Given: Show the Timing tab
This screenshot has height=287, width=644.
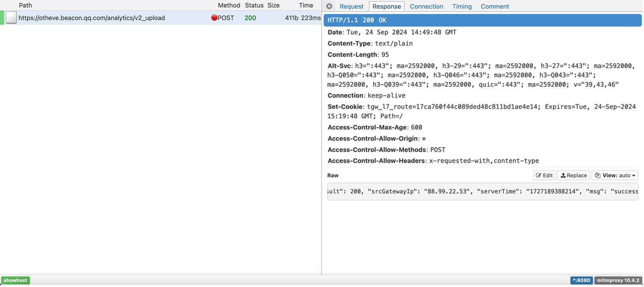Looking at the screenshot, I should 461,6.
